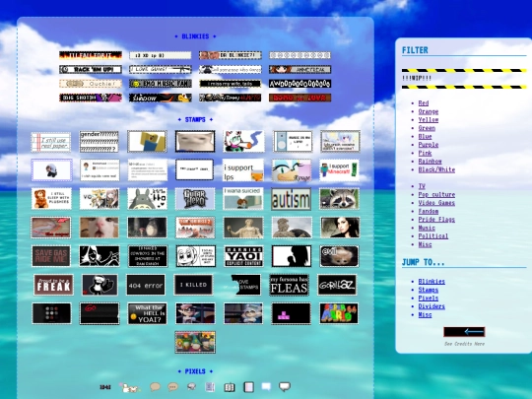
Task: Jump to the Pixels section
Action: (x=429, y=299)
